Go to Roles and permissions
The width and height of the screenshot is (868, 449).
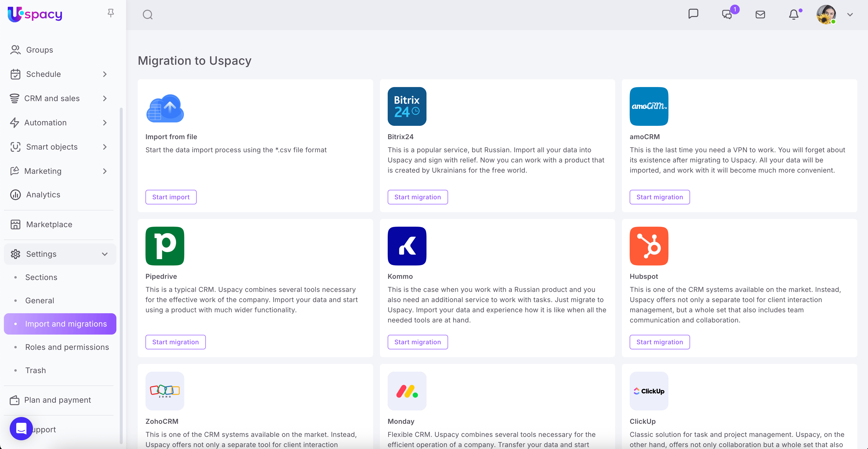coord(67,347)
